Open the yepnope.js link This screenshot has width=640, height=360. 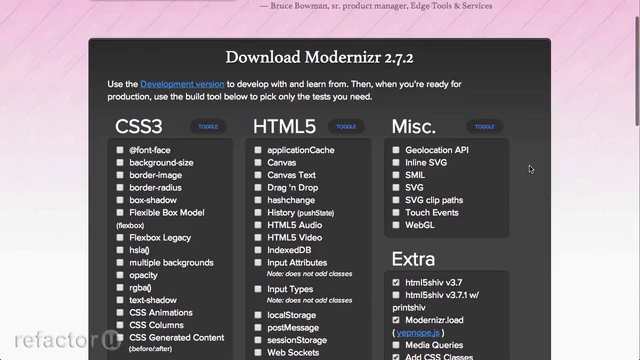point(418,333)
